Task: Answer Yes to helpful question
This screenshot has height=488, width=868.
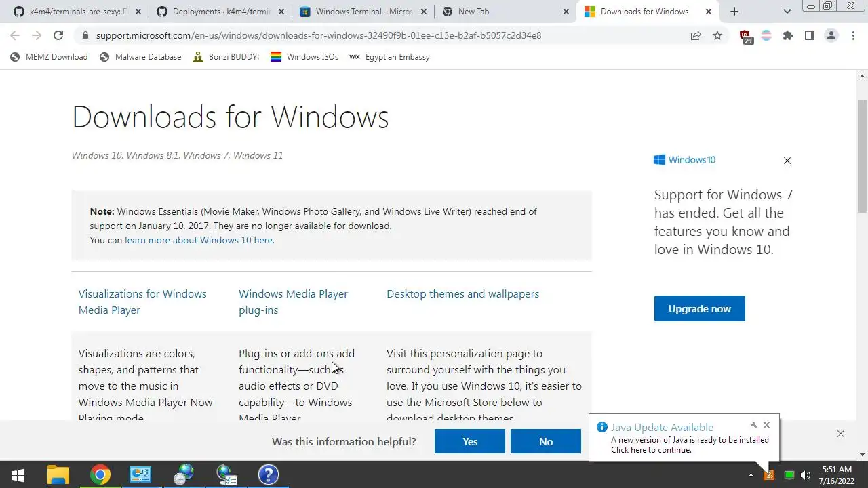Action: coord(470,441)
